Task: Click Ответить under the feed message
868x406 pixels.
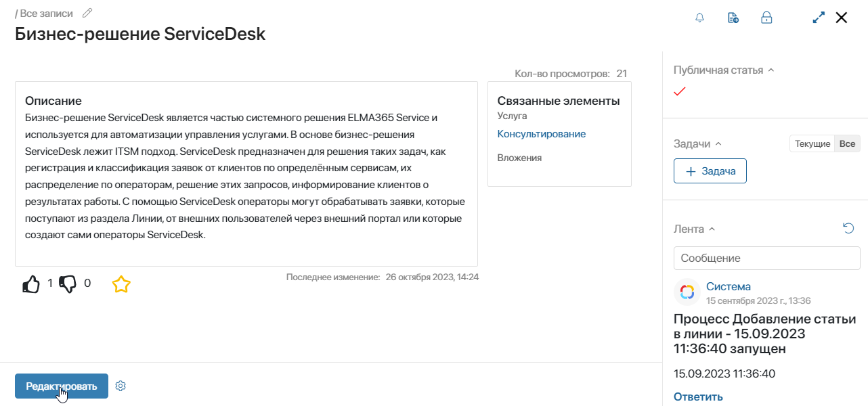Action: point(698,397)
